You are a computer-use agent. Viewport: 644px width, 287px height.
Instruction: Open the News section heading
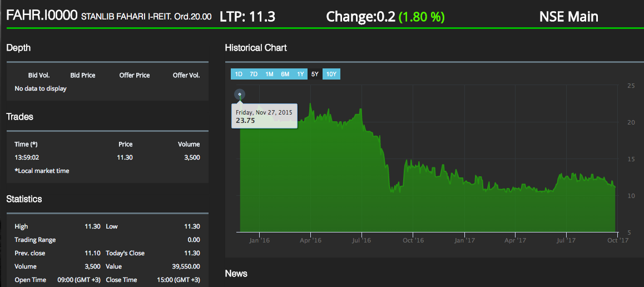point(236,273)
